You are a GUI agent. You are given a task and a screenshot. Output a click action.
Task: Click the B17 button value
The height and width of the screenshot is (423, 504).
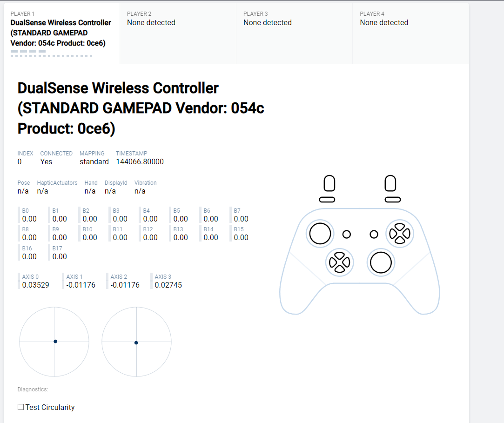60,256
